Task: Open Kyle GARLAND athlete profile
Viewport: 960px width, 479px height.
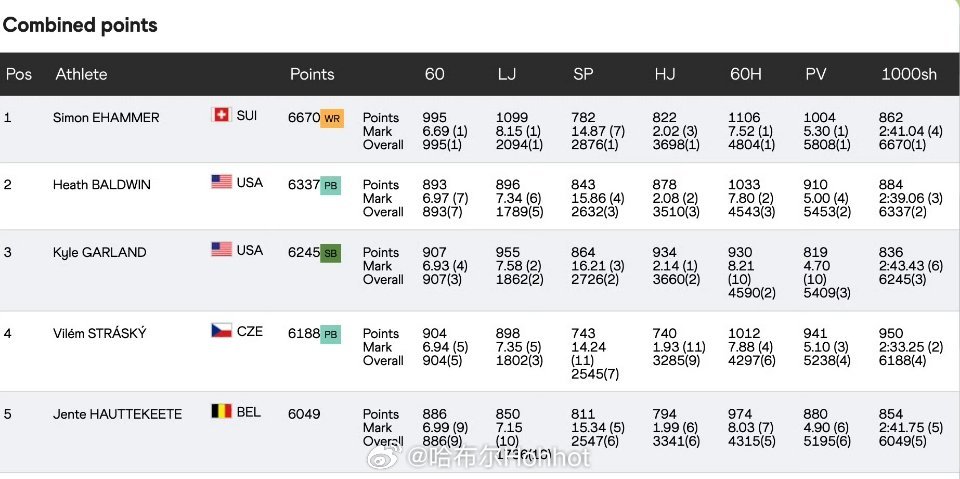Action: pyautogui.click(x=100, y=253)
